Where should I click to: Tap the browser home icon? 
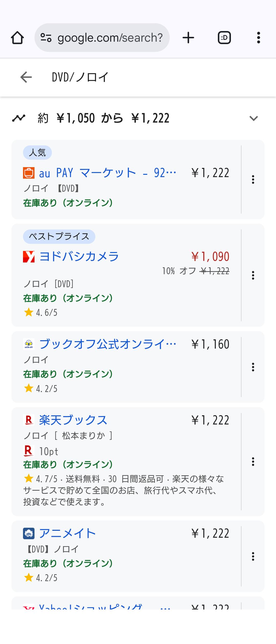coord(17,38)
